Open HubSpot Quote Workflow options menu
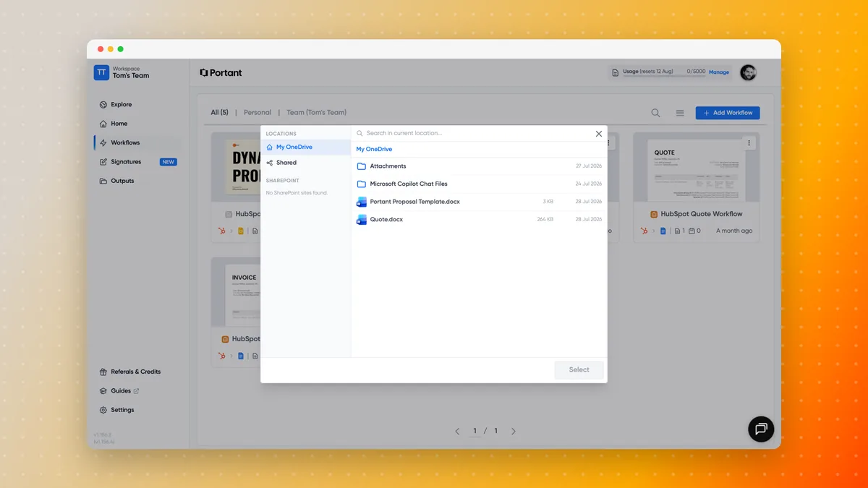 pos(749,143)
